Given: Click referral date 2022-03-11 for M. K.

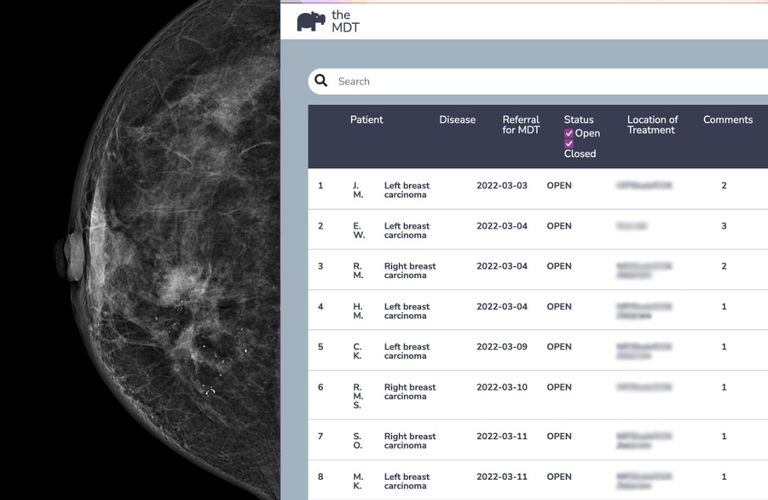Looking at the screenshot, I should [502, 476].
